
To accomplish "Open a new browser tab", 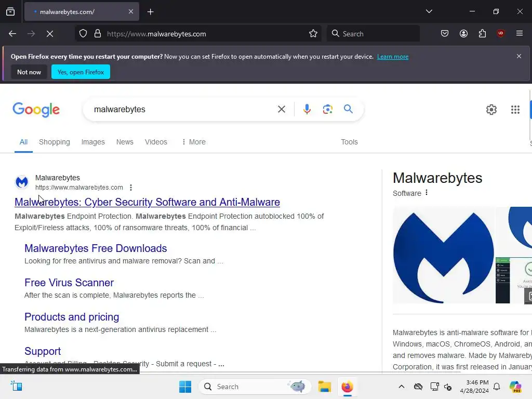I will click(x=151, y=12).
